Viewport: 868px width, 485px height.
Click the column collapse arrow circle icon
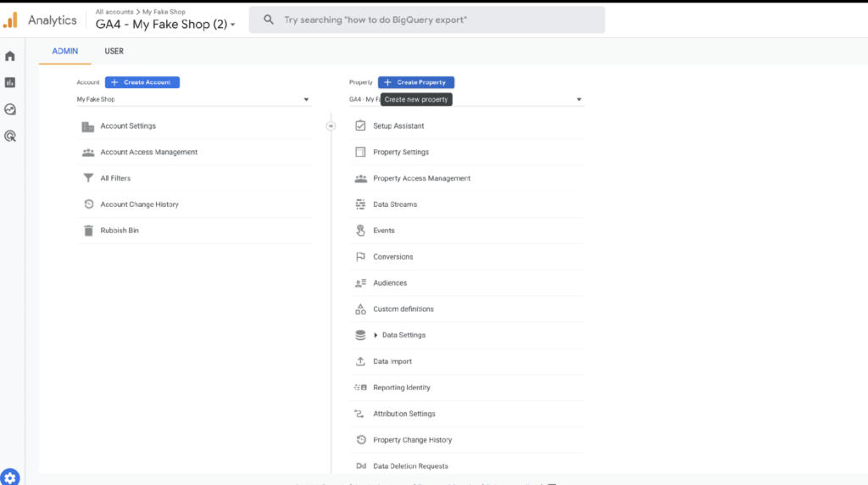click(331, 126)
